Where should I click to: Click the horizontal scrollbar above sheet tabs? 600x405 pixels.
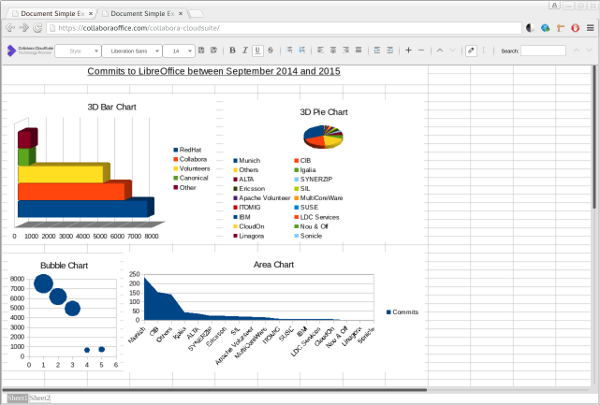point(214,390)
